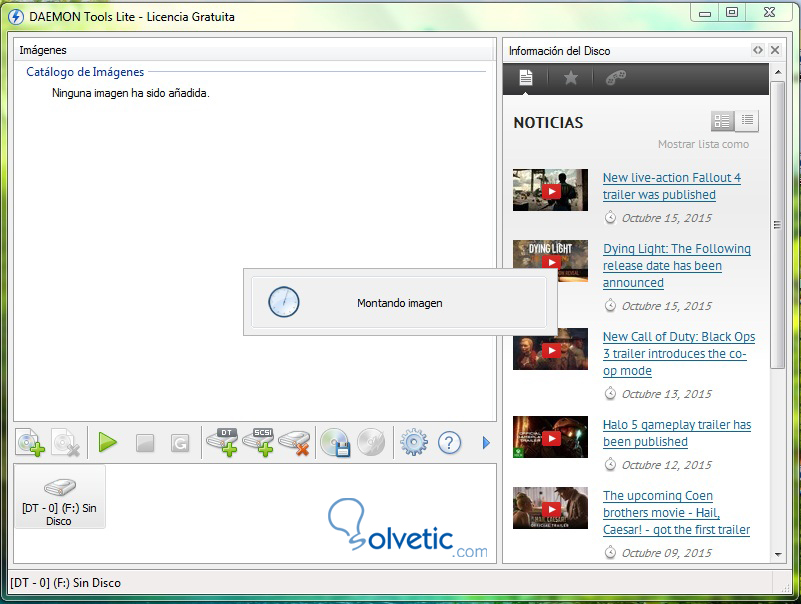
Task: Click the Octubre 12, 2015 date
Action: 667,465
